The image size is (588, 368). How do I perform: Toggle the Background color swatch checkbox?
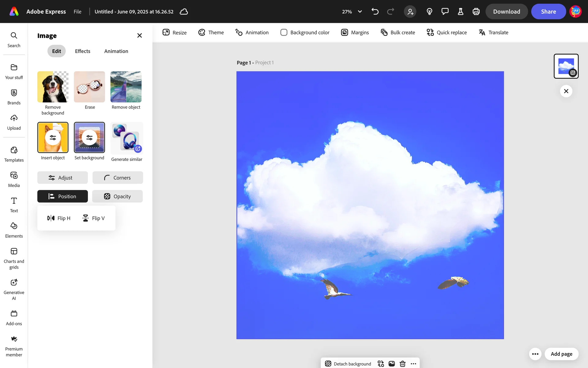point(284,33)
